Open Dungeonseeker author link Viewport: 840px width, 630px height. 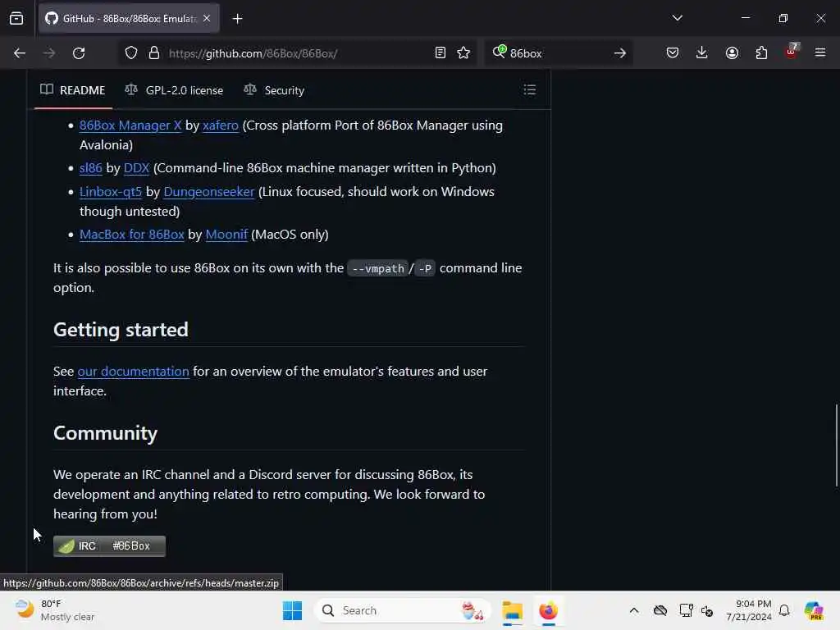208,192
